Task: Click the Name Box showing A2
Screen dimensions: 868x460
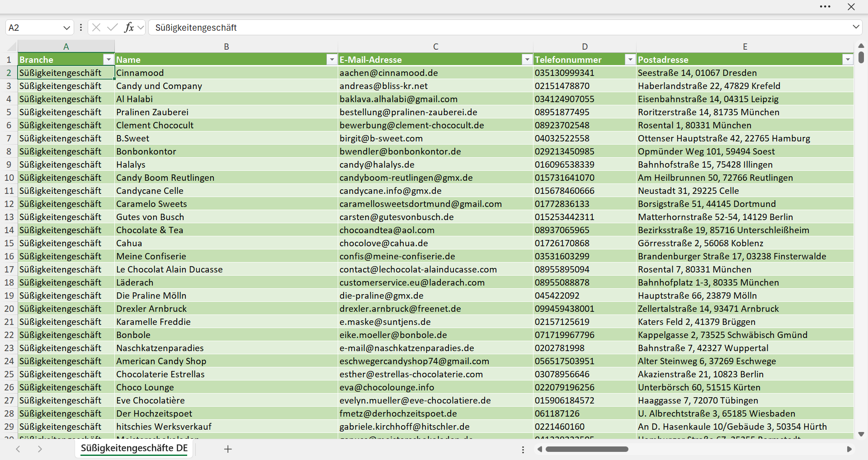Action: click(x=34, y=28)
